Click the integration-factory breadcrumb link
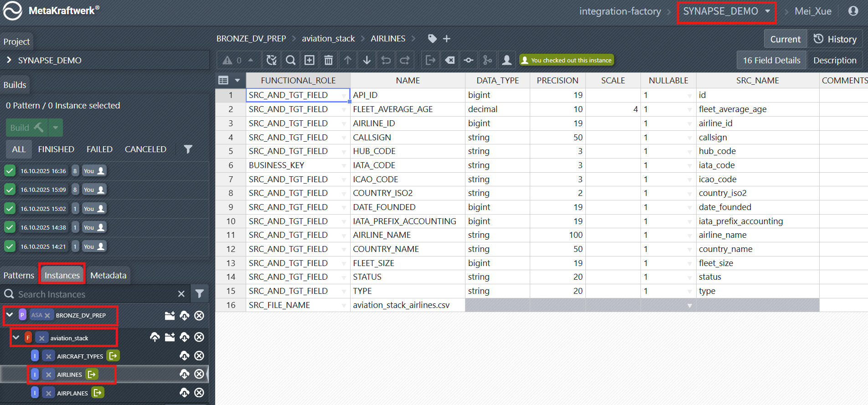Screen dimensions: 868x405 (x=620, y=11)
